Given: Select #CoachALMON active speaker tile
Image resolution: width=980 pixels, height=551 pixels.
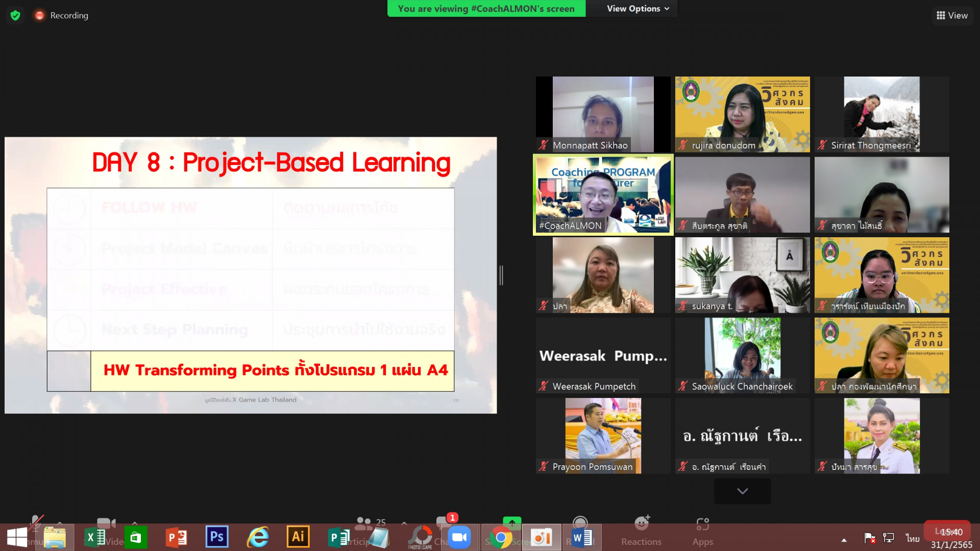Looking at the screenshot, I should [603, 195].
